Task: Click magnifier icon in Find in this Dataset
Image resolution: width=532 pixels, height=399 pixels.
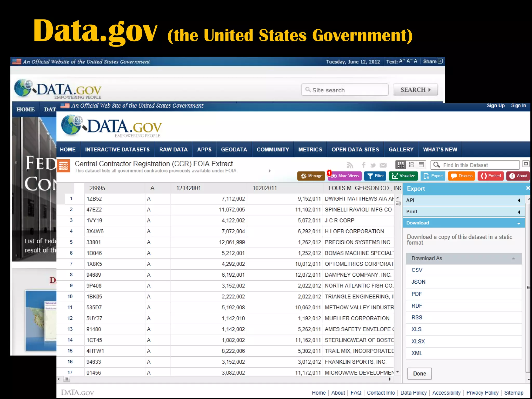Action: click(x=437, y=165)
